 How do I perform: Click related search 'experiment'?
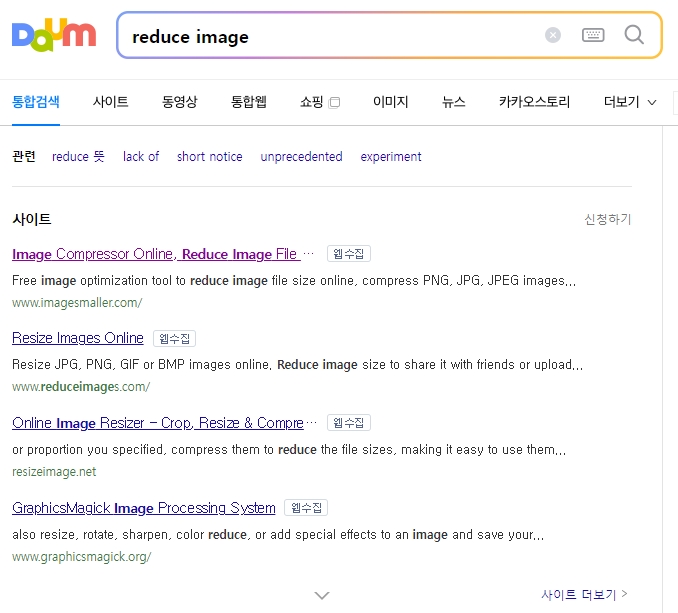pyautogui.click(x=391, y=156)
